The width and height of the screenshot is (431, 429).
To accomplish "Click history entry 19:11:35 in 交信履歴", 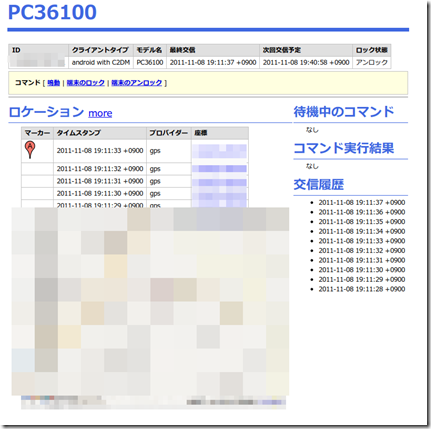I will [x=362, y=222].
